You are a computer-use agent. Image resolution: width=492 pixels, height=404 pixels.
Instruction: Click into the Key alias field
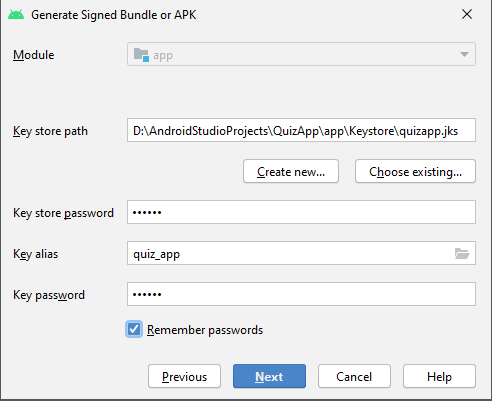pos(290,254)
